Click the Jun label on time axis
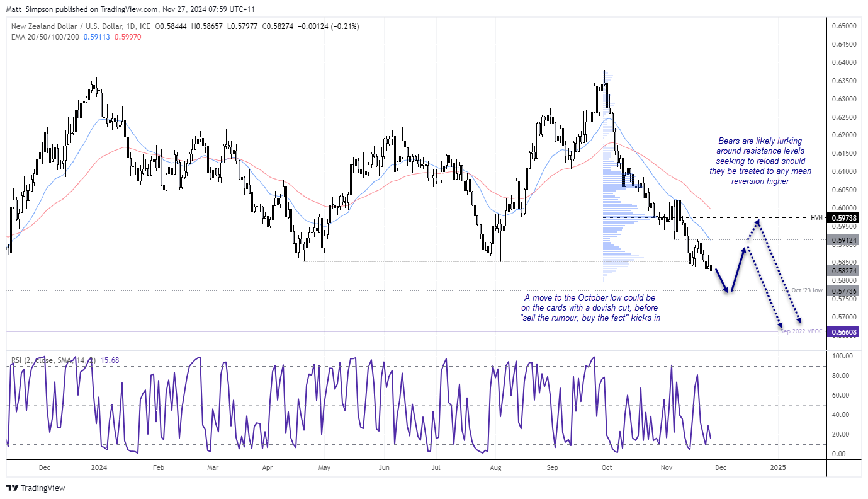868x499 pixels. pos(384,468)
